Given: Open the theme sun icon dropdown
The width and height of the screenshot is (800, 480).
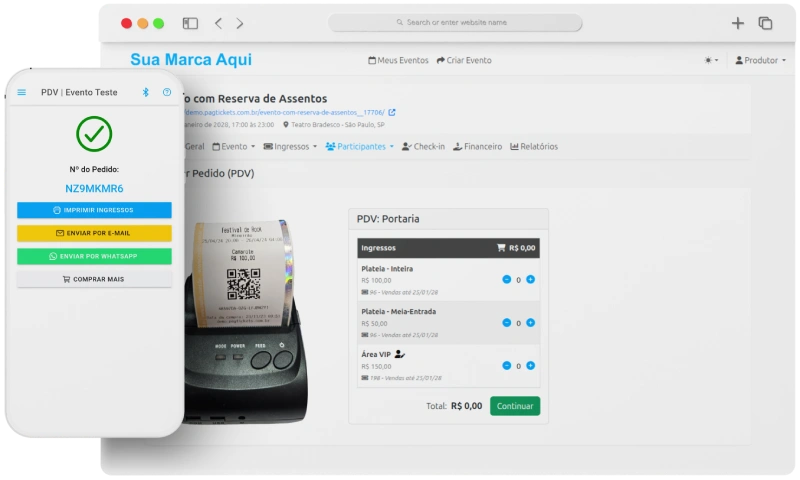Looking at the screenshot, I should (x=710, y=60).
